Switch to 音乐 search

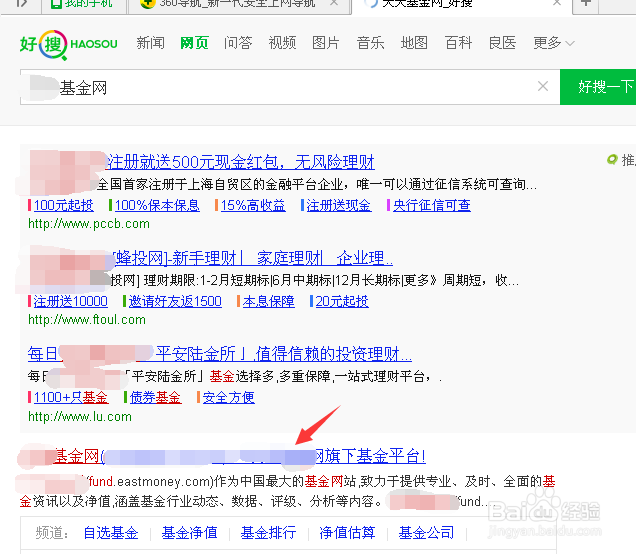370,43
